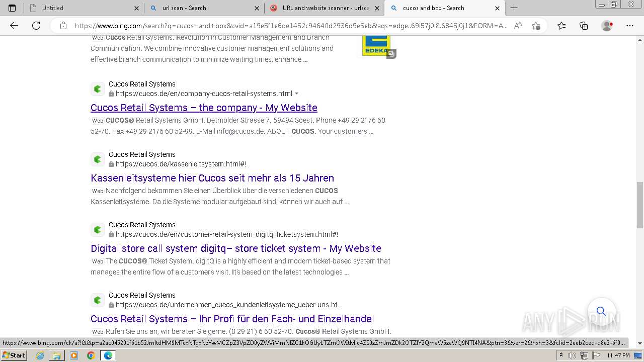Open Read aloud from address bar
The image size is (644, 362).
(518, 26)
